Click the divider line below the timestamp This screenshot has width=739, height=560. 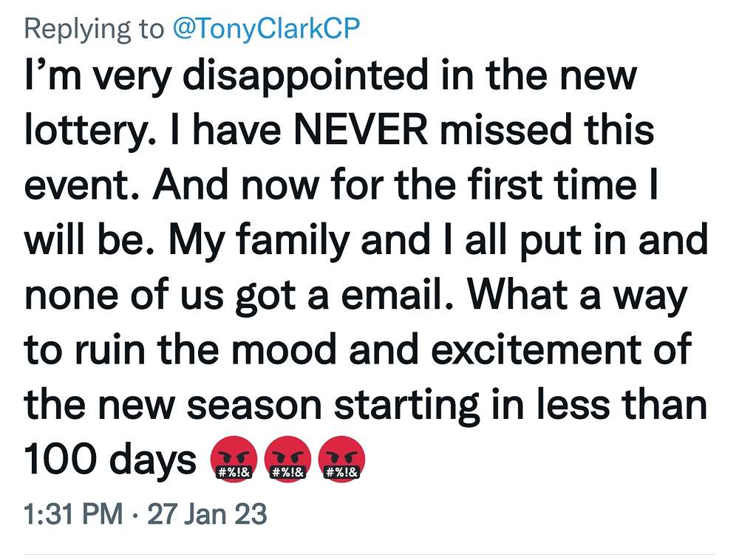tap(369, 554)
